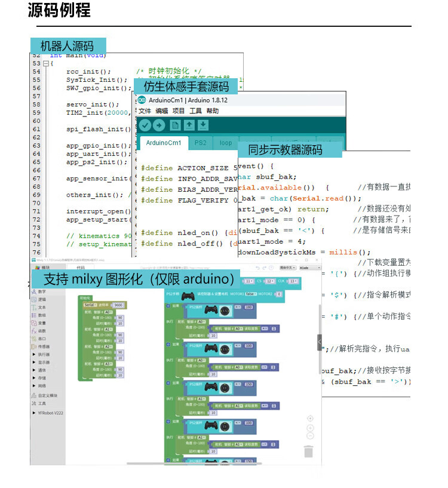
Task: Click the trash can in Mixly workspace
Action: [308, 452]
